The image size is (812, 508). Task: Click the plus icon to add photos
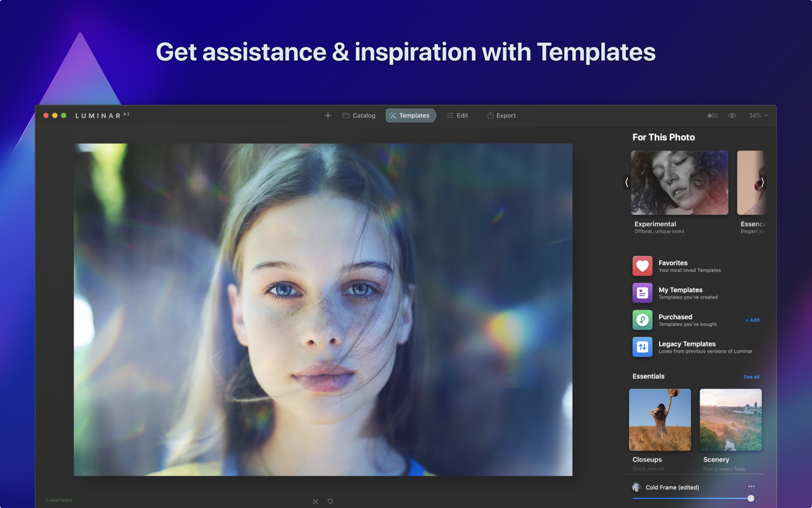coord(328,116)
